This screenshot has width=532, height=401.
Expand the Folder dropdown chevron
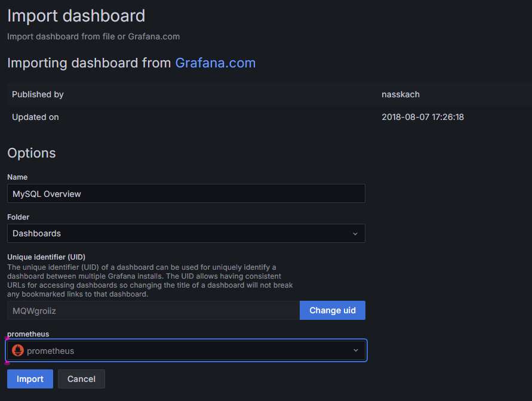355,233
